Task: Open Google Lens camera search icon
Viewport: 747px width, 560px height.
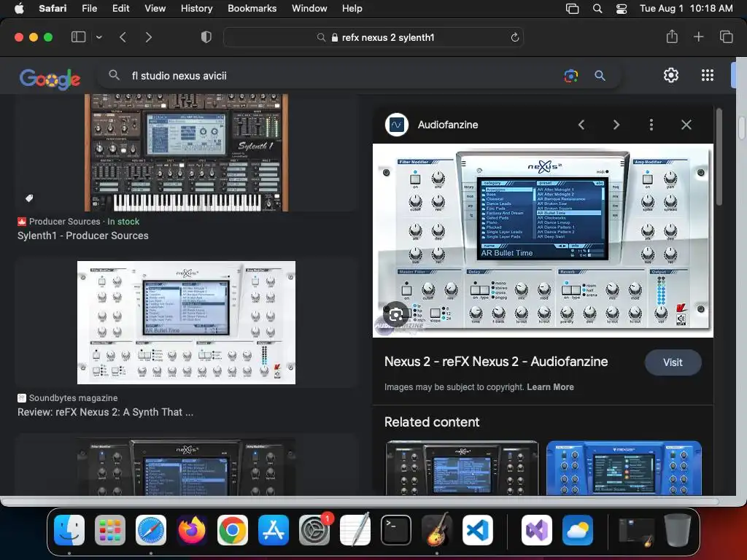Action: pos(570,75)
